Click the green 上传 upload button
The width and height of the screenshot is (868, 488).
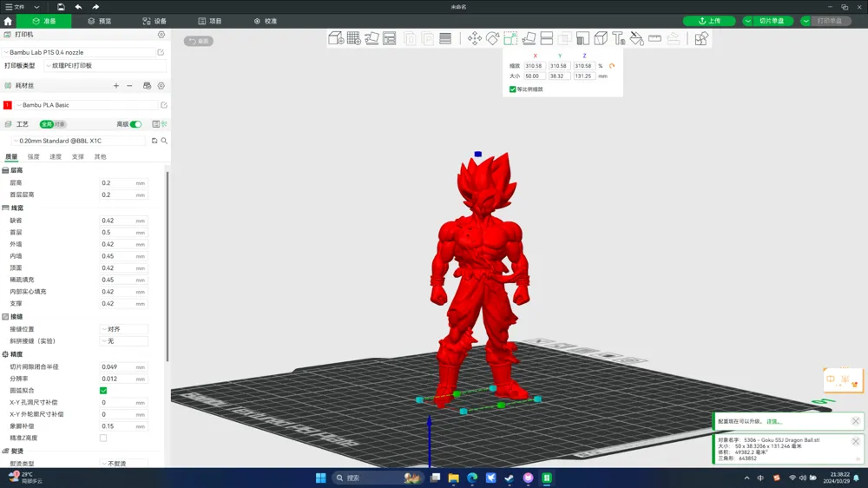pos(709,21)
